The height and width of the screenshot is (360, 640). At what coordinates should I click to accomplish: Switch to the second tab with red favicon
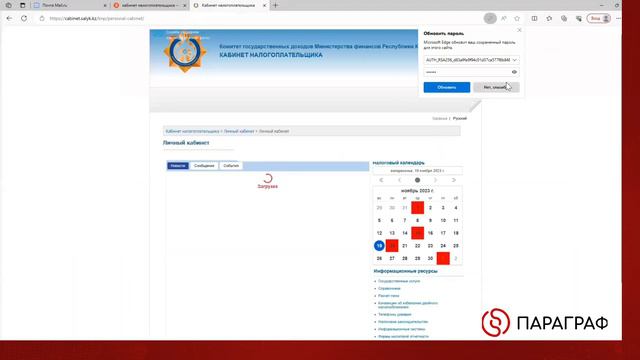(149, 5)
